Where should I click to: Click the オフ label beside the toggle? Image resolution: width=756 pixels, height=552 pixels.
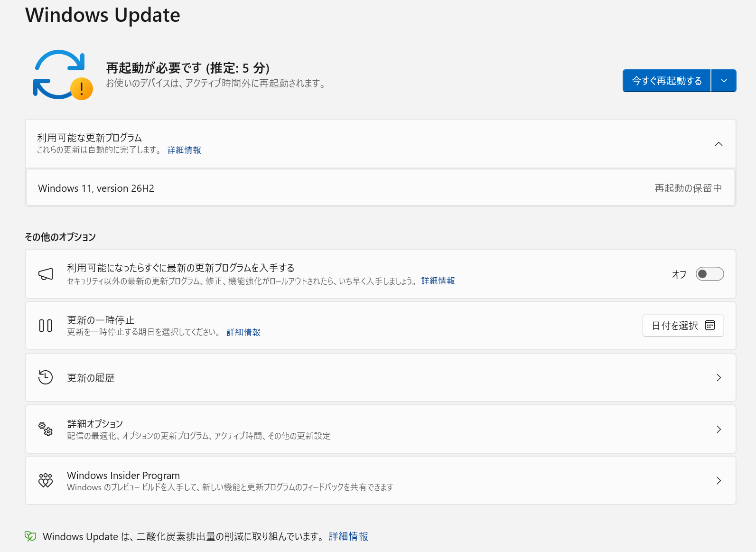click(679, 274)
